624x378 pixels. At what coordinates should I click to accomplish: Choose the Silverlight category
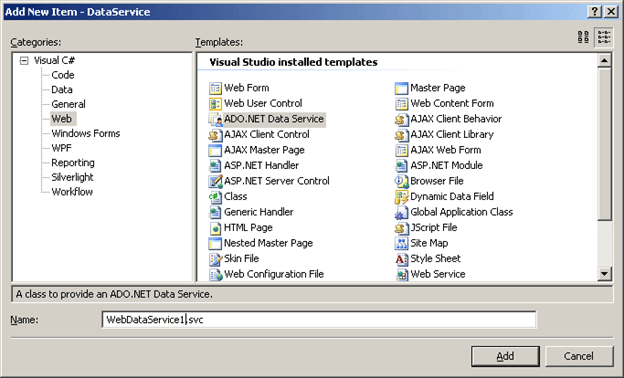[72, 177]
